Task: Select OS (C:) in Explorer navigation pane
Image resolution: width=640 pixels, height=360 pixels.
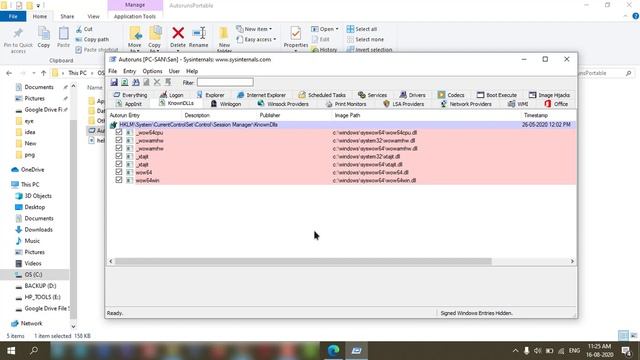Action: [x=33, y=275]
